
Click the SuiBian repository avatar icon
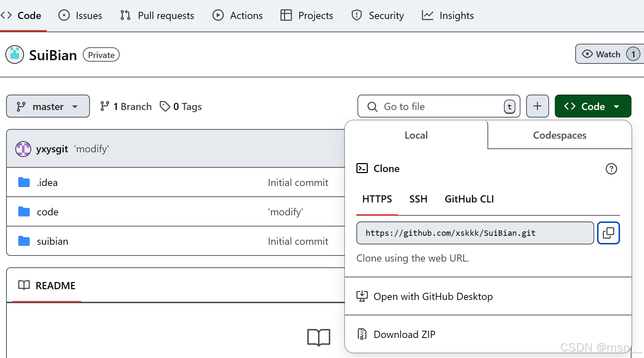tap(14, 54)
